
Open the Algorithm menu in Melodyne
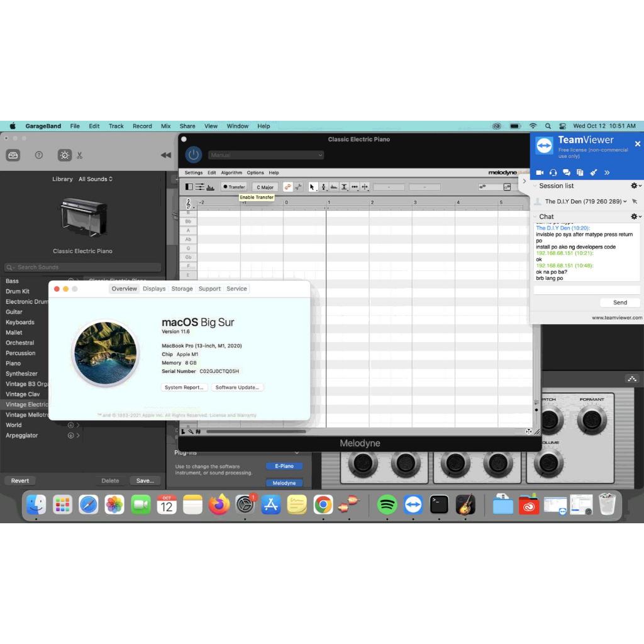coord(231,172)
